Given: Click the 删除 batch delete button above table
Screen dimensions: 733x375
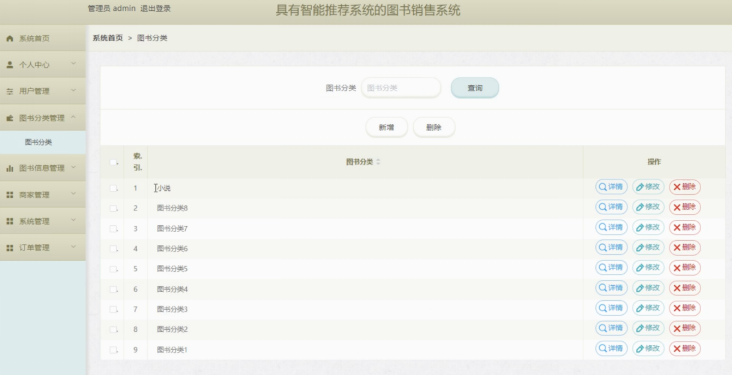Looking at the screenshot, I should click(434, 127).
